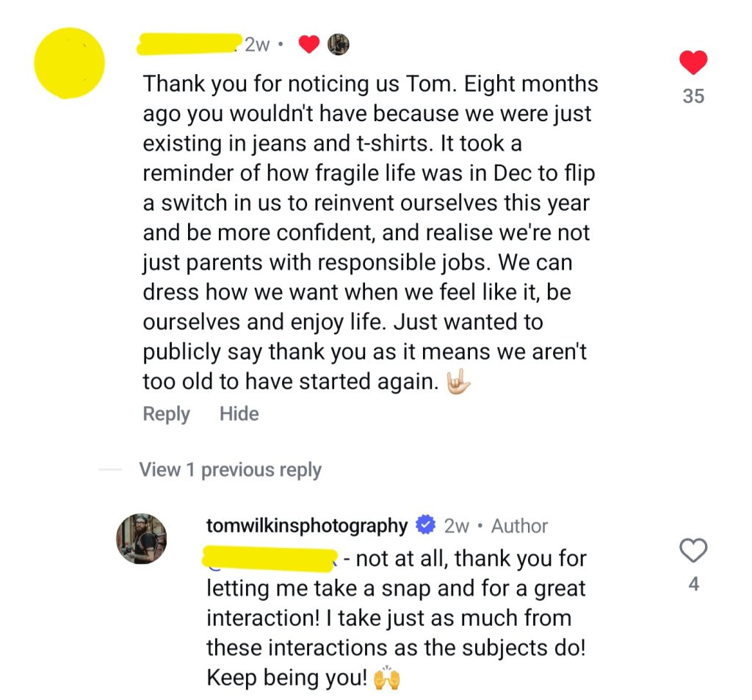Click the small liked-by-author heart badge
The width and height of the screenshot is (752, 700).
[309, 45]
